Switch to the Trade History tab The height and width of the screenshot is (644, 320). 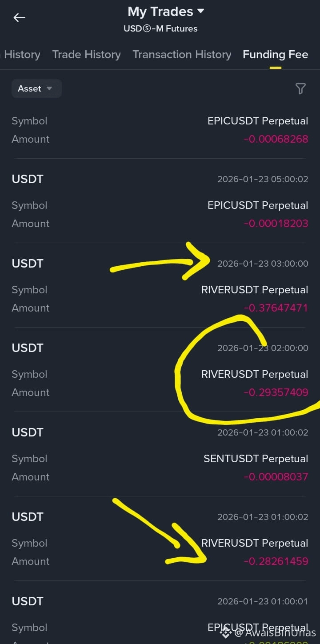[86, 55]
